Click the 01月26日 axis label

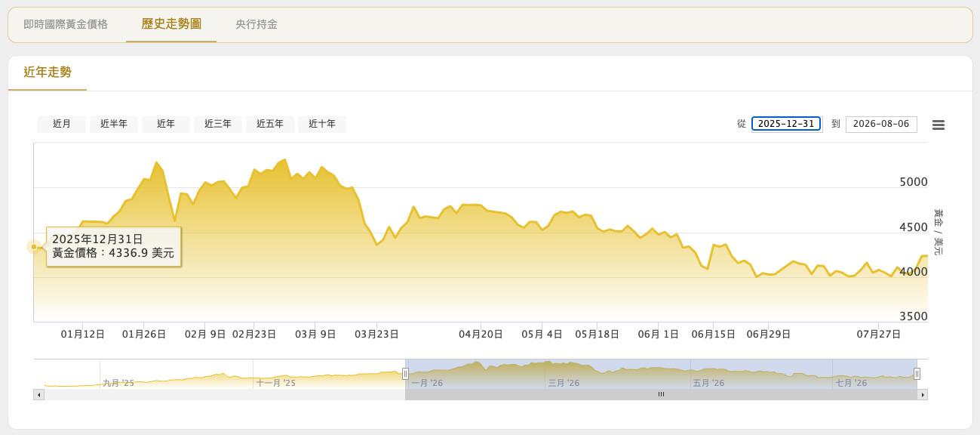point(144,334)
